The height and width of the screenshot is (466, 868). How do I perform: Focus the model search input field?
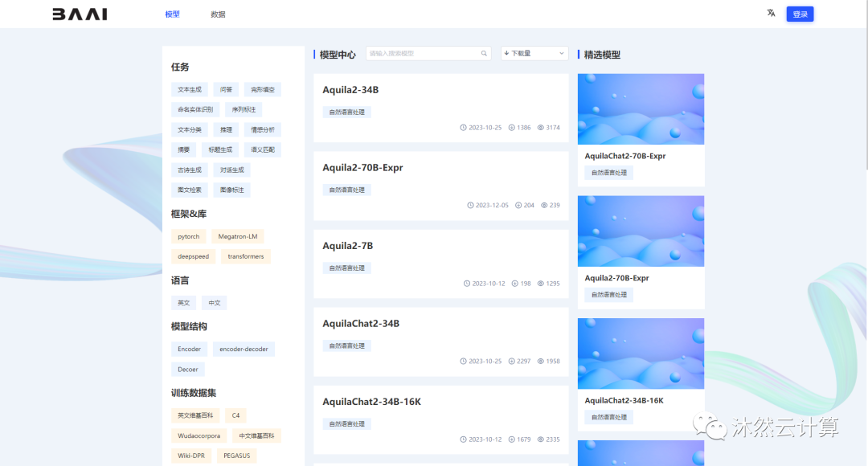[x=428, y=54]
